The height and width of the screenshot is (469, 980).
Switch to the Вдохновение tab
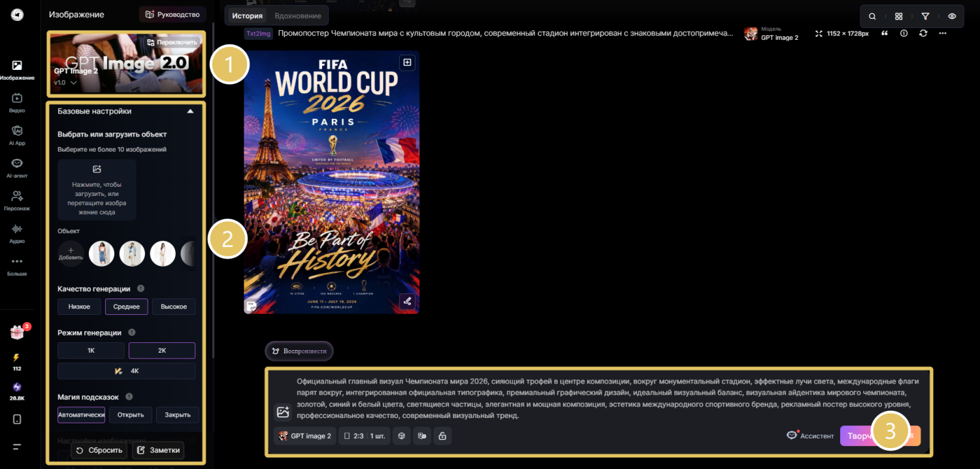(x=298, y=16)
